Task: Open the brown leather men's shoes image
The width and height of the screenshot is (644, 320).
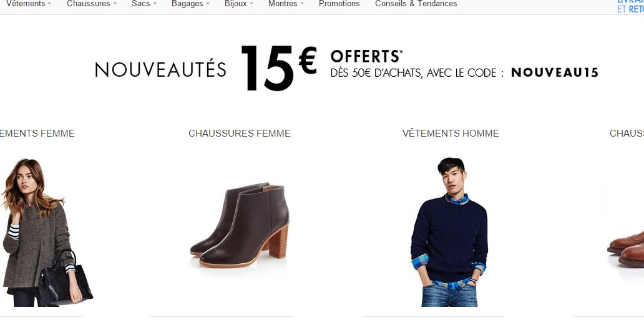Action: coord(625,248)
